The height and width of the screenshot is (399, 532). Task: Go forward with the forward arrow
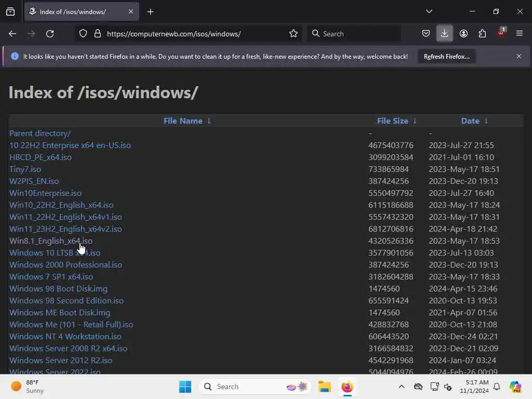31,34
